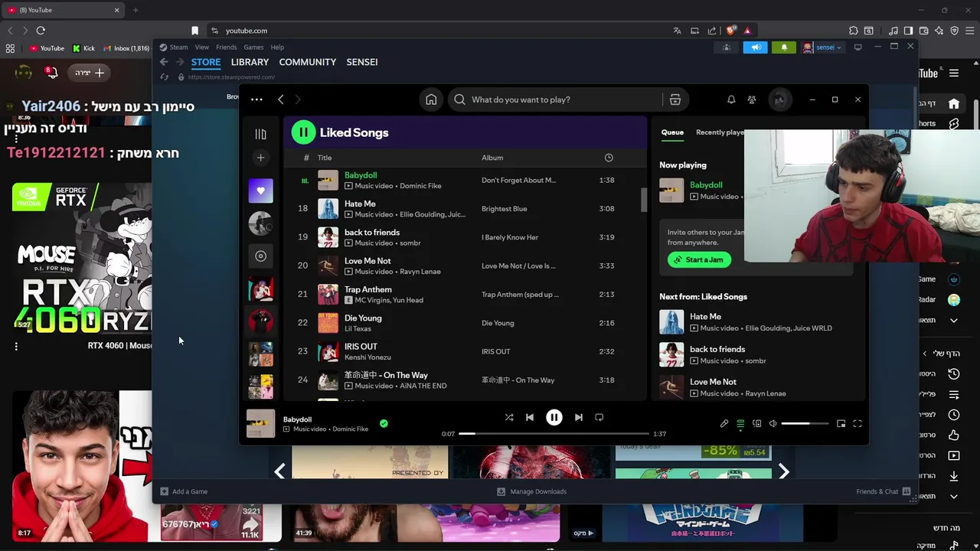
Task: Click Add a Game in Steam
Action: pyautogui.click(x=184, y=491)
